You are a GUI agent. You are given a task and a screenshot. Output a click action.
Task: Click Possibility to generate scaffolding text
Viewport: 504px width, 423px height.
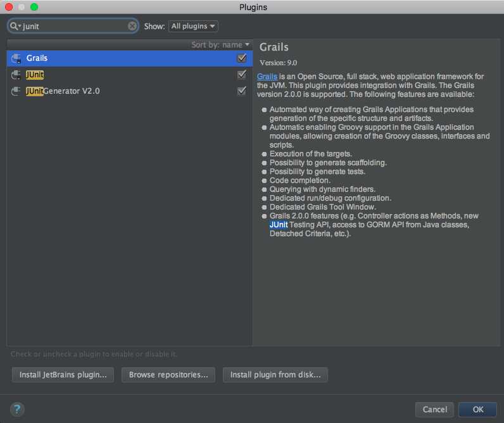(328, 163)
